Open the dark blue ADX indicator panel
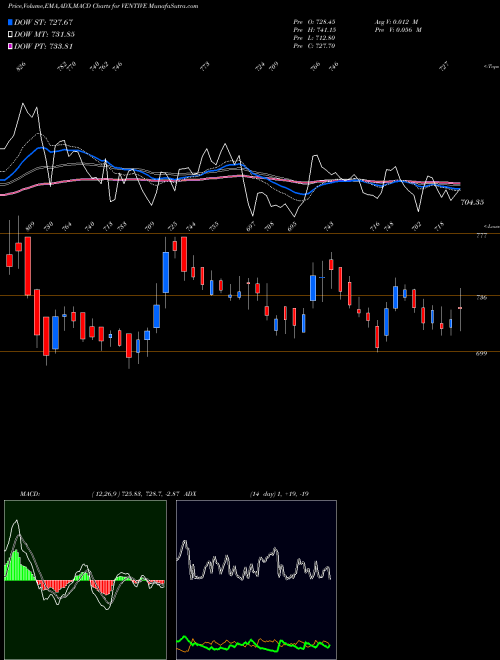The height and width of the screenshot is (660, 500). point(256,580)
